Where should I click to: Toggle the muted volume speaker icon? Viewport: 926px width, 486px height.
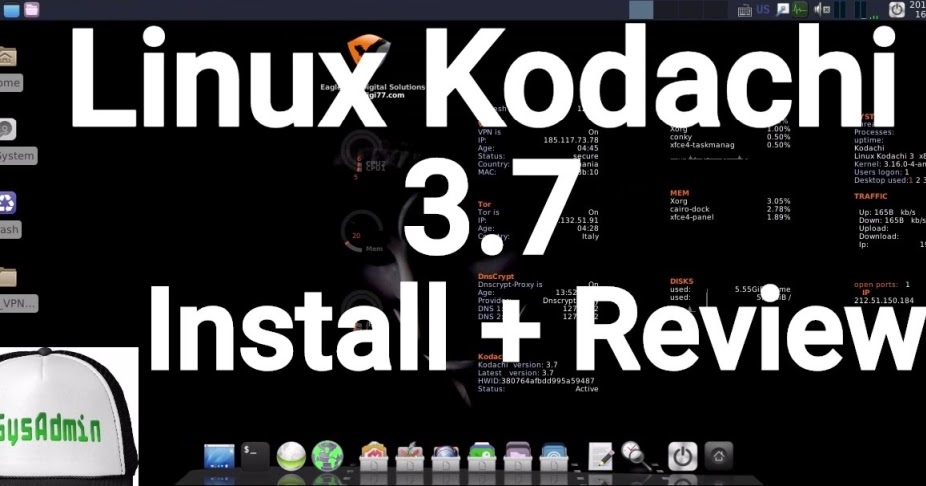(x=822, y=9)
